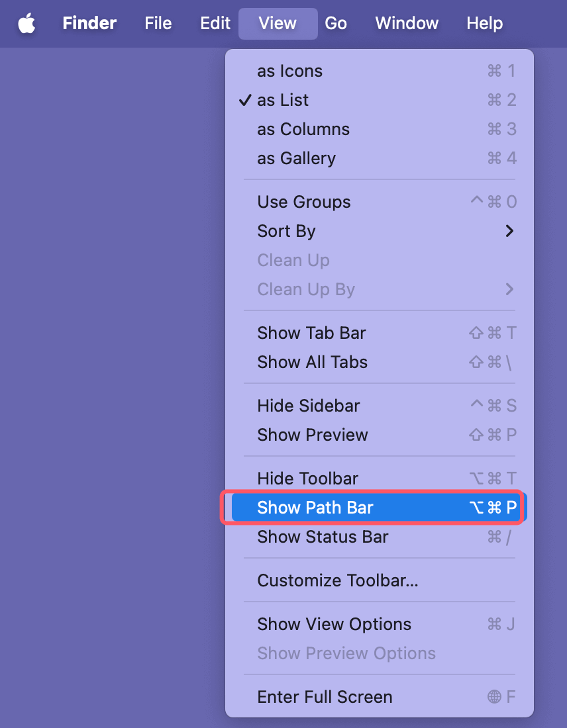The width and height of the screenshot is (567, 728).
Task: Enable Show Status Bar
Action: [323, 537]
